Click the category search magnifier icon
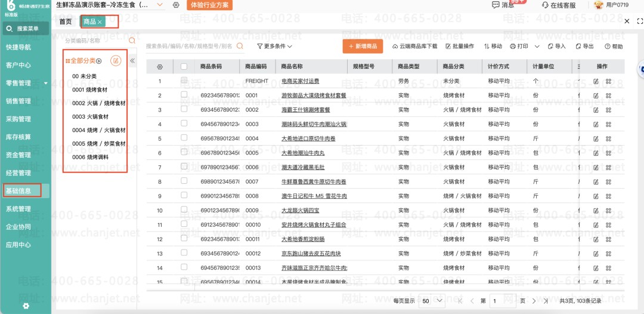Viewport: 644px width, 314px height. 132,41
